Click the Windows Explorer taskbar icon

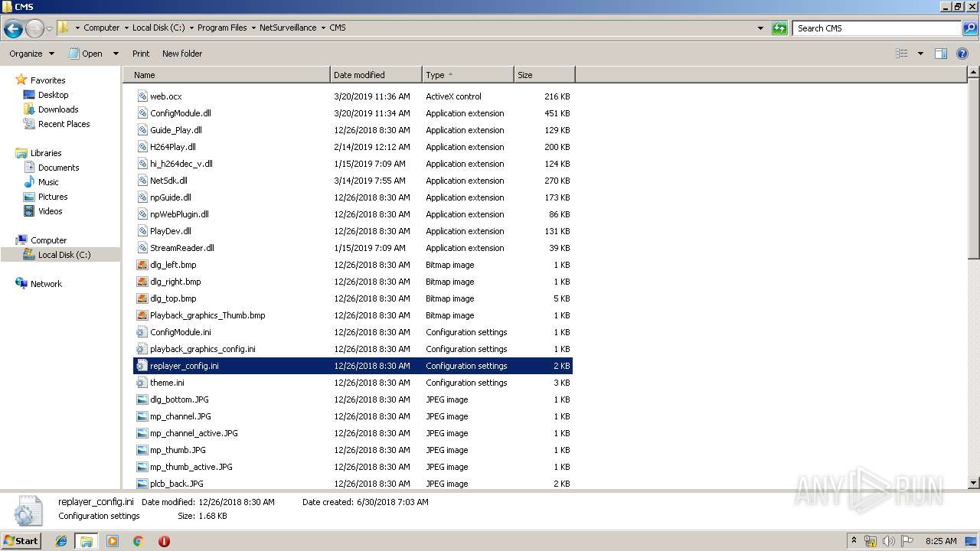coord(87,541)
